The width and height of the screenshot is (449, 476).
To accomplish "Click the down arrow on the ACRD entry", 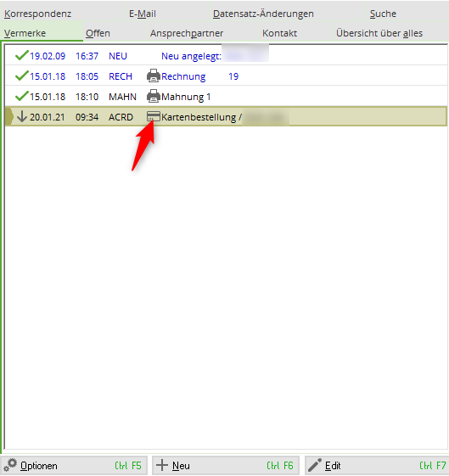I will pos(22,116).
